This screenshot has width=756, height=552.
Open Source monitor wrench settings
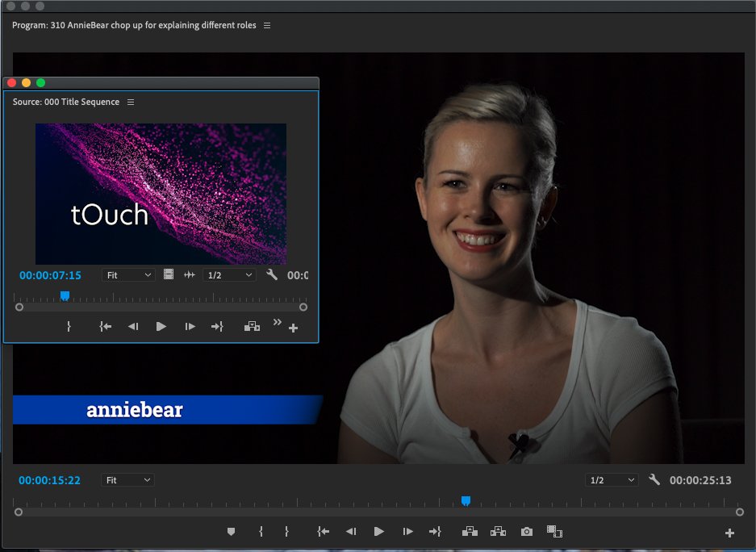(272, 275)
